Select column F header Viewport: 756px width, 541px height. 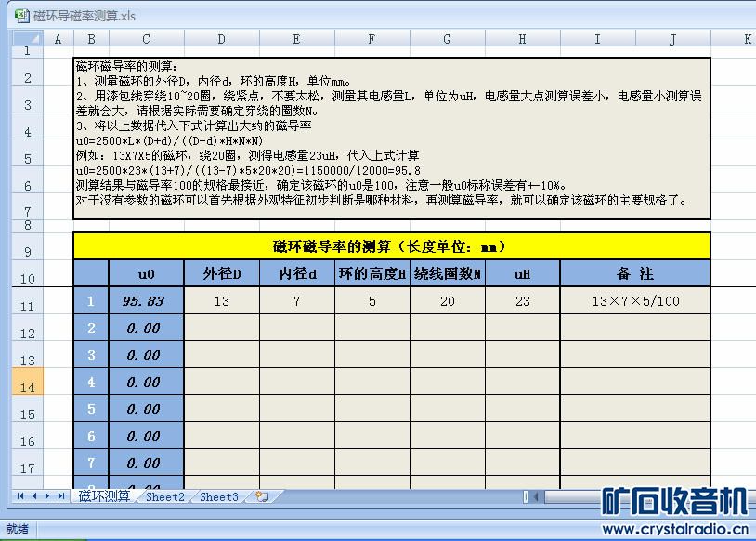click(x=372, y=39)
